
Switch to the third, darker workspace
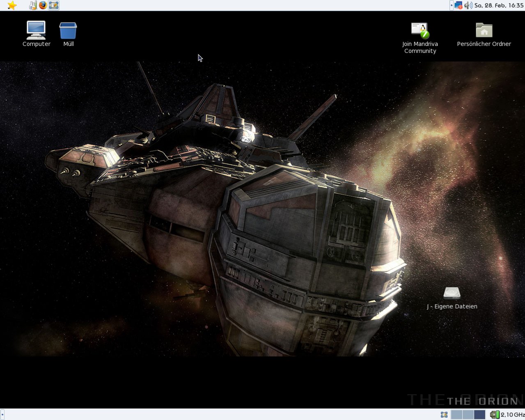pos(479,415)
